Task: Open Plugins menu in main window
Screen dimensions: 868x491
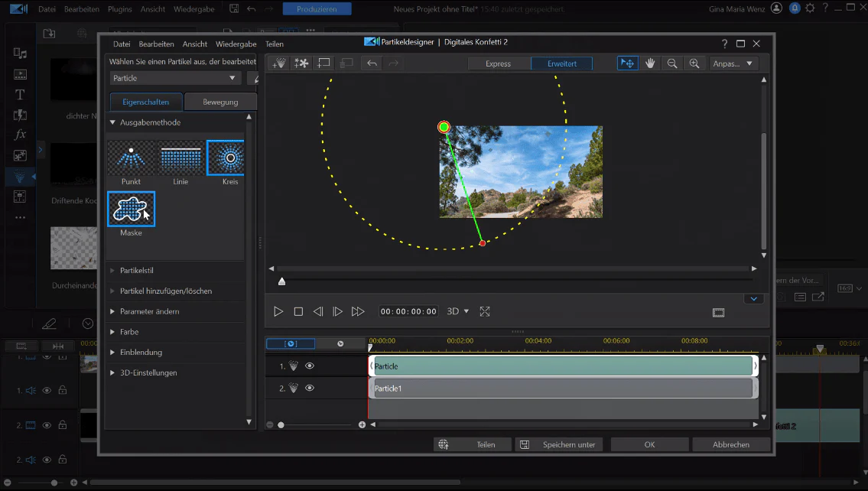Action: pyautogui.click(x=120, y=9)
